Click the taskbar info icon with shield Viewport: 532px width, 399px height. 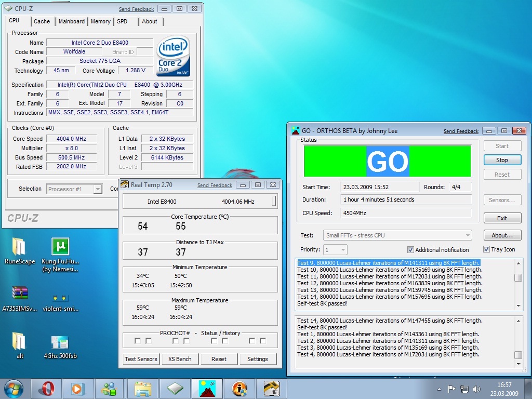point(239,389)
